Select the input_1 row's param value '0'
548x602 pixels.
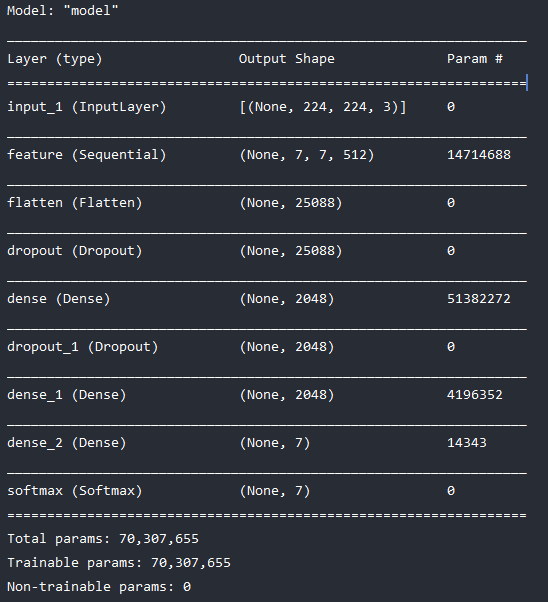tap(451, 107)
